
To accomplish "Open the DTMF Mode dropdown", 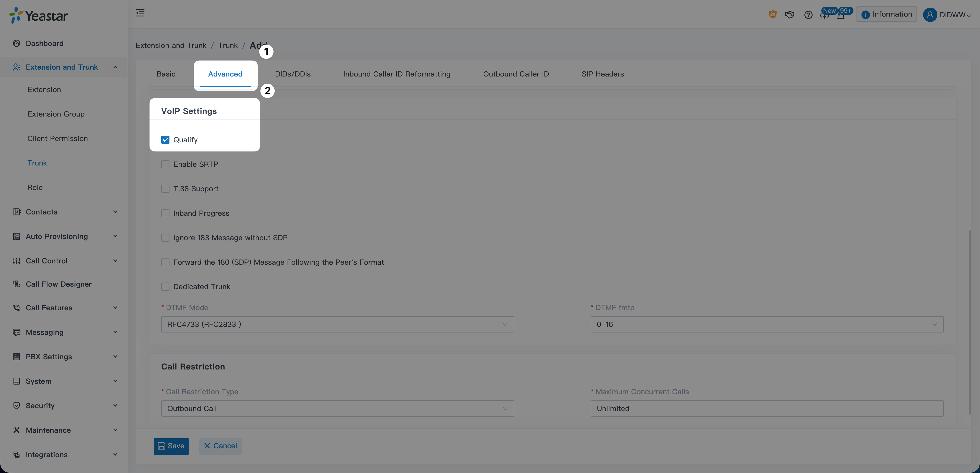I will (x=337, y=324).
